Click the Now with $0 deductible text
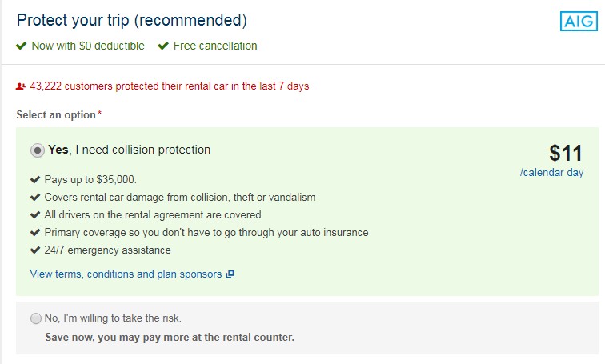 click(x=88, y=46)
